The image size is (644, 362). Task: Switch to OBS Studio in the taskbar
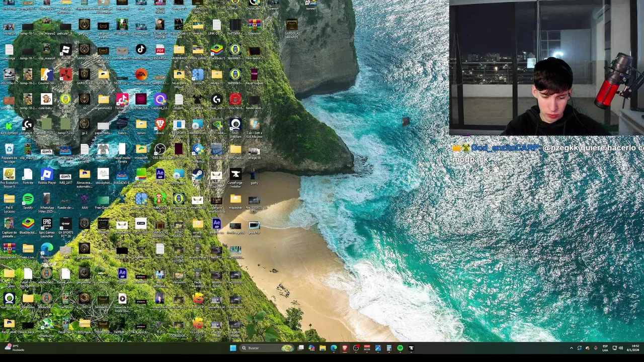click(x=356, y=348)
